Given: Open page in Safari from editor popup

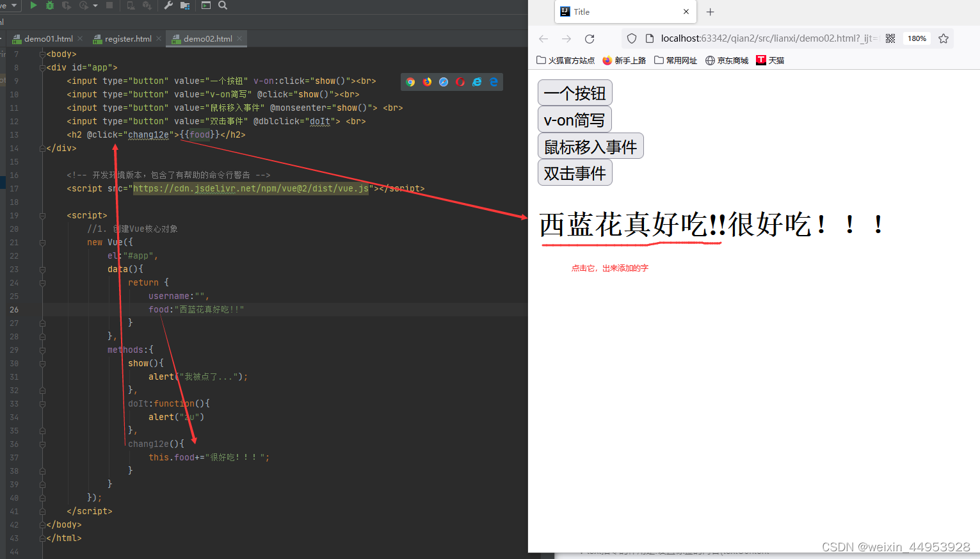Looking at the screenshot, I should click(444, 82).
